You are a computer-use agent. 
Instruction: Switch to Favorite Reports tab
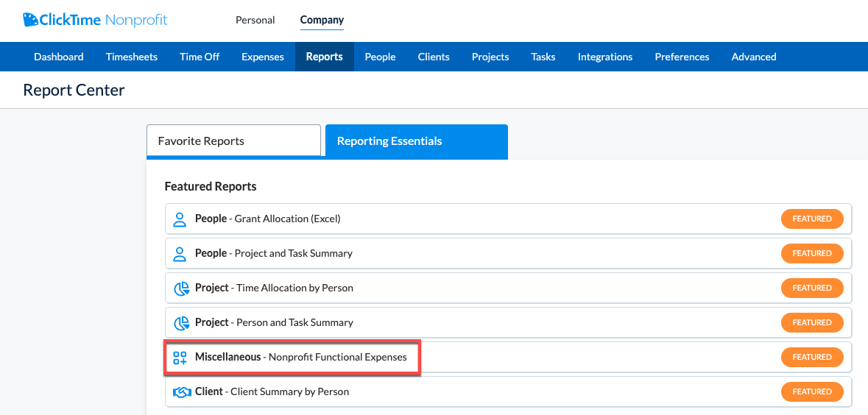233,141
